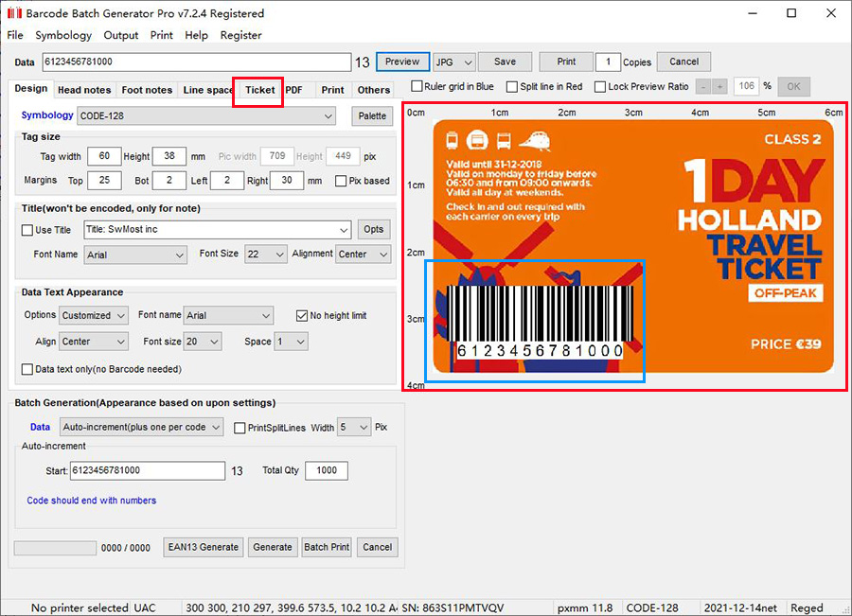Open the data text Align dropdown
852x616 pixels.
click(x=94, y=342)
